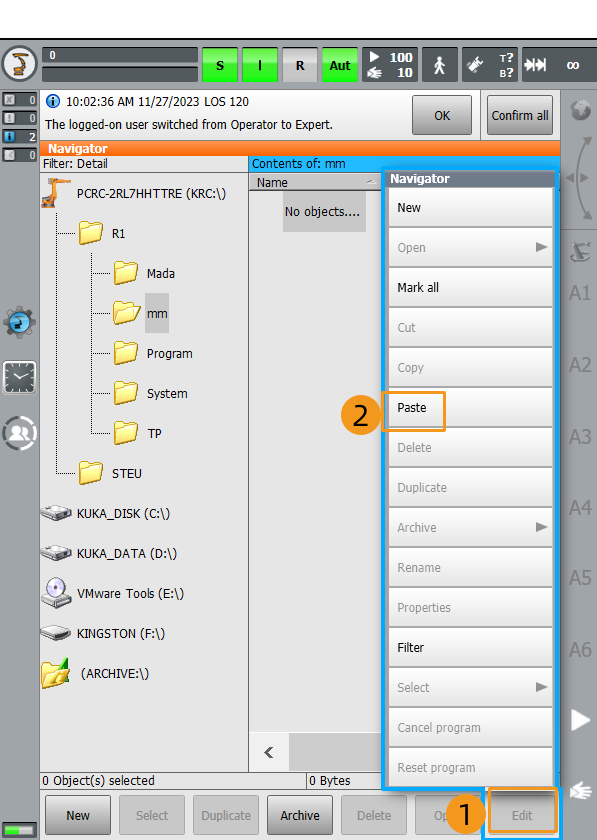Open the KINGSTON (F:\) USB drive
The image size is (597, 840).
coord(103,633)
